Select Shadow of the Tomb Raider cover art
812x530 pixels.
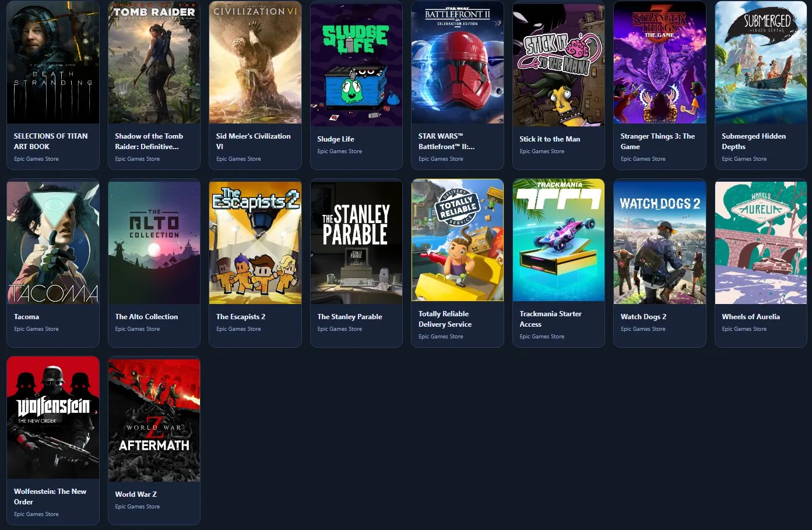(154, 62)
